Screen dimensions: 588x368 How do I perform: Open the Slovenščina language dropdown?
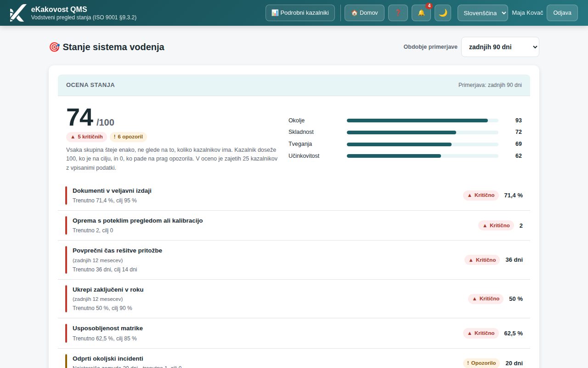click(x=483, y=13)
